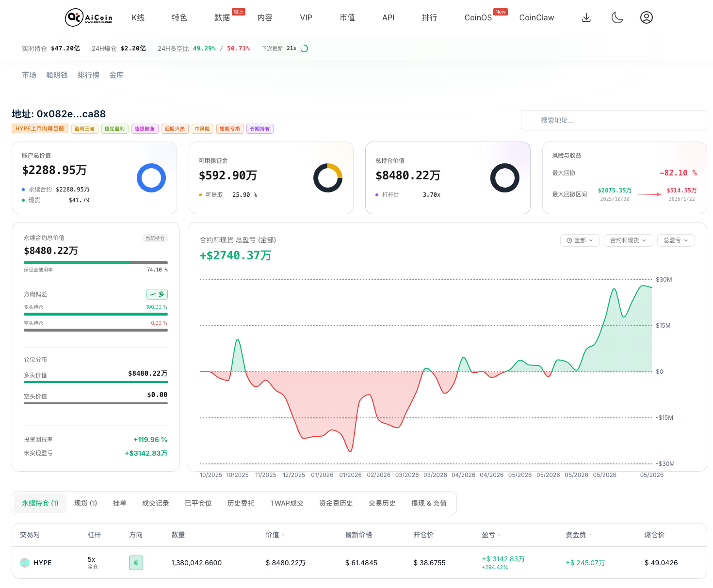Toggle dark mode moon icon
The width and height of the screenshot is (713, 588).
617,17
